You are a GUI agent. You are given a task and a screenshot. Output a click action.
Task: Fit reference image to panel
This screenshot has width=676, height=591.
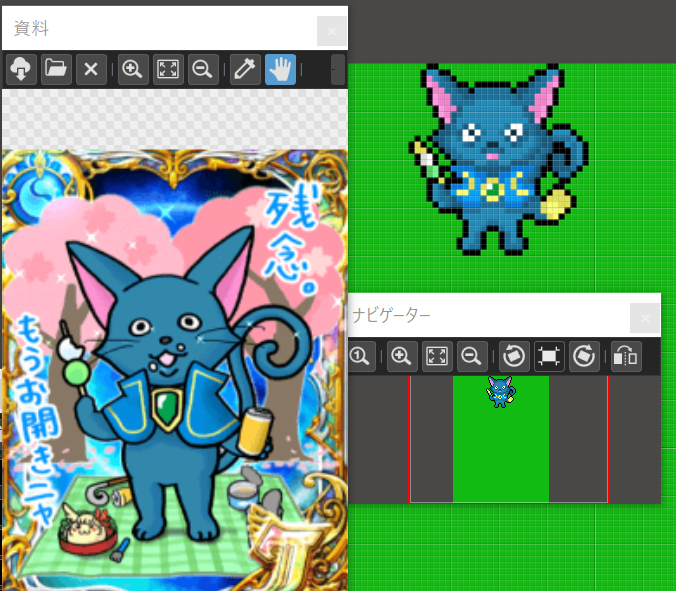coord(168,69)
